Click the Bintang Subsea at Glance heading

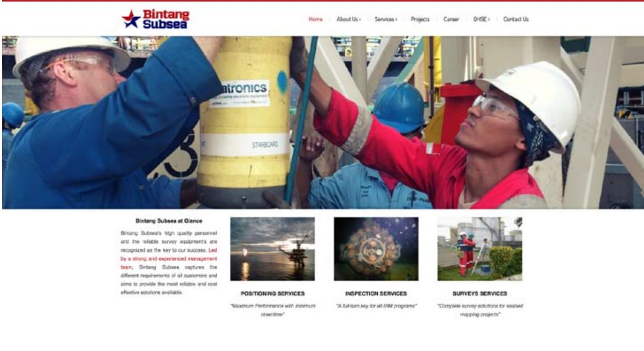click(169, 221)
